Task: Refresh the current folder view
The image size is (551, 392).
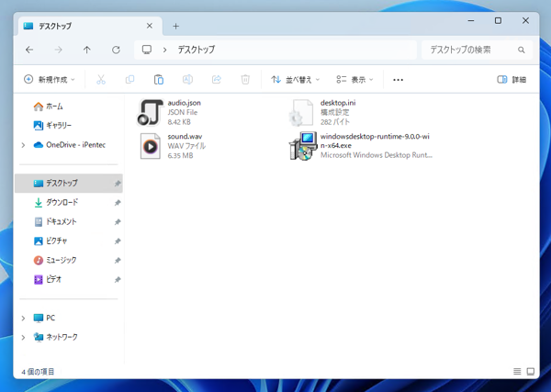Action: (x=116, y=50)
